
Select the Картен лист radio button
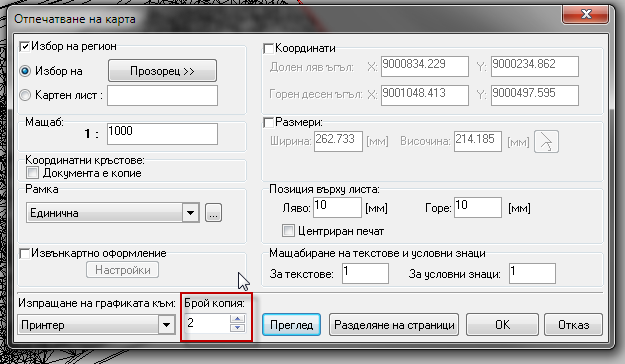25,95
